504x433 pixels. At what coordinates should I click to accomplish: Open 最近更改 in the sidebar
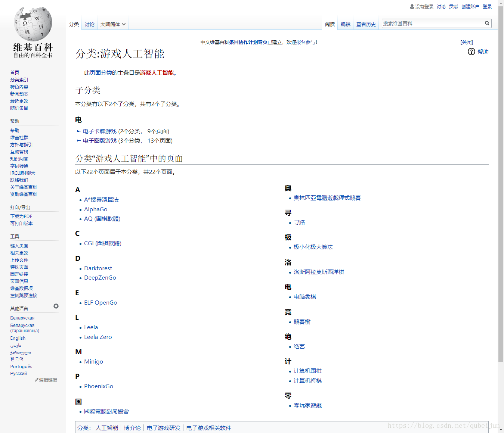[x=19, y=101]
